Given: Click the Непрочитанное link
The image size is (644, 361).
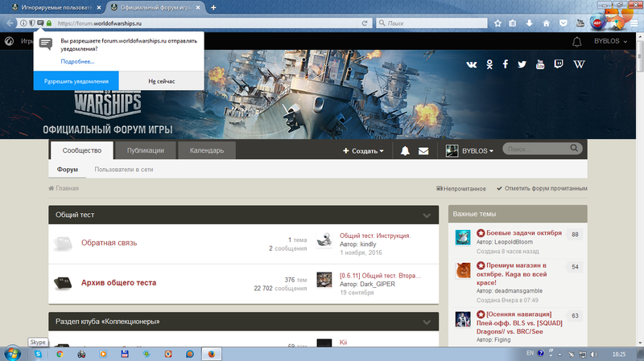Looking at the screenshot, I should click(460, 189).
